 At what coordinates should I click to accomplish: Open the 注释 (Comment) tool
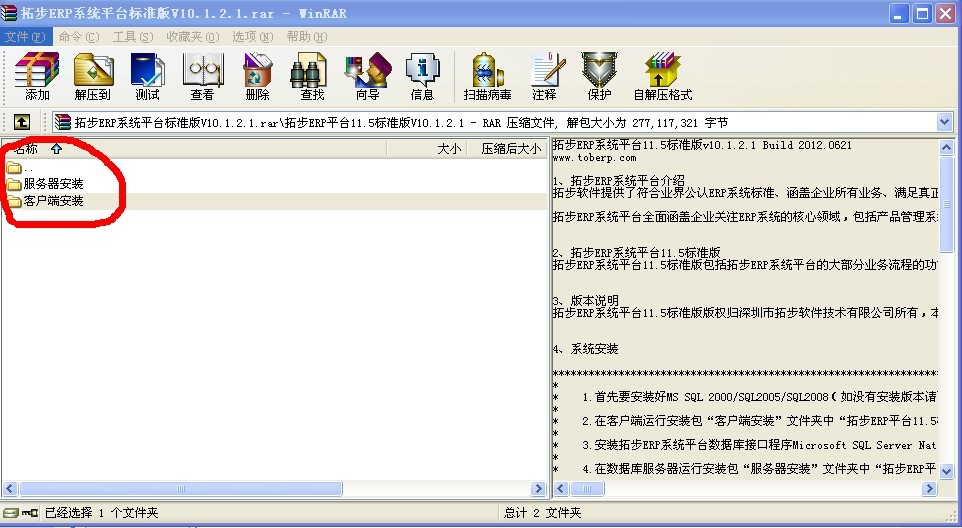coord(544,76)
